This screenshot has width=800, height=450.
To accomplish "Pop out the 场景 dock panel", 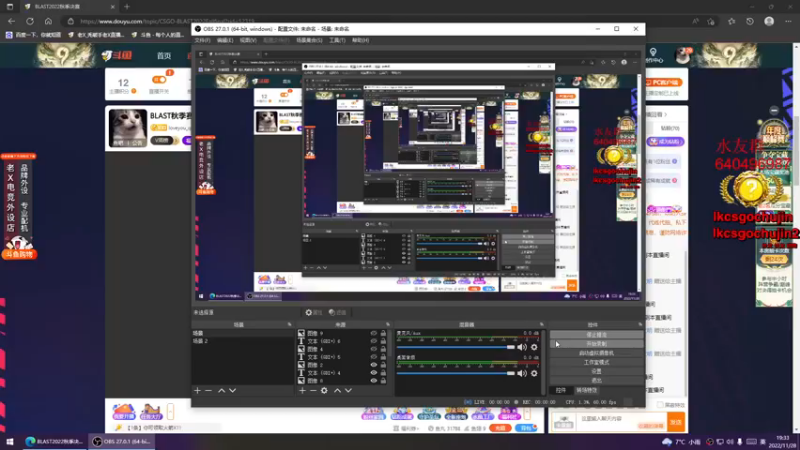I will pyautogui.click(x=289, y=324).
